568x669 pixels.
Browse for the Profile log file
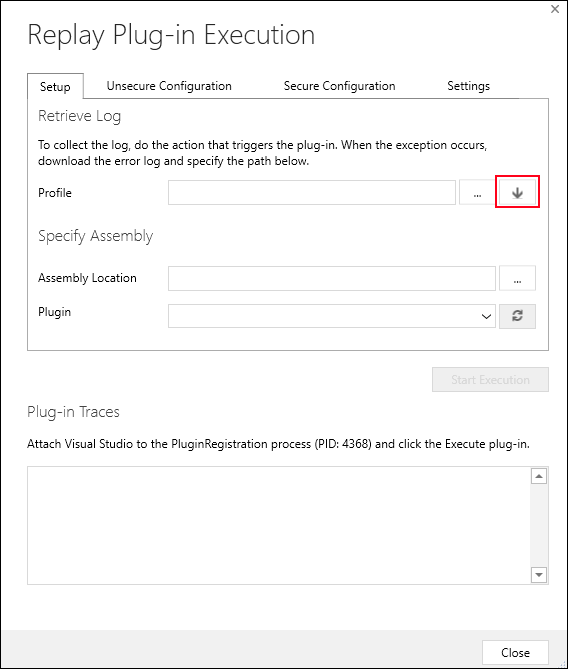[477, 193]
